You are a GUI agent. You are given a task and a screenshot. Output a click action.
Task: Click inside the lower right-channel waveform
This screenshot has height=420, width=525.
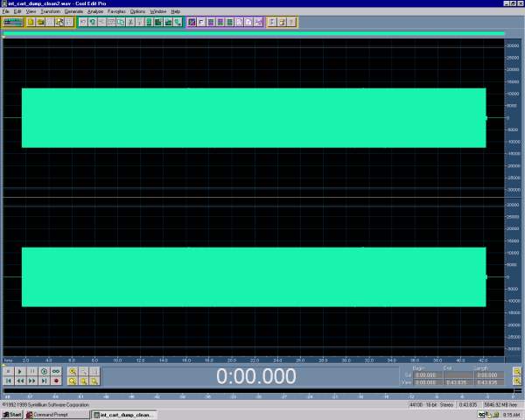tap(254, 277)
